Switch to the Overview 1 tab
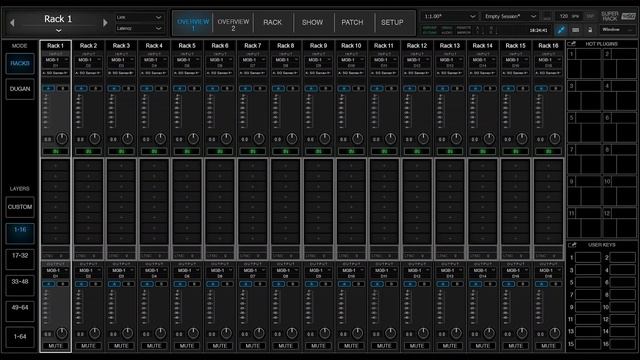The width and height of the screenshot is (640, 360). click(193, 23)
